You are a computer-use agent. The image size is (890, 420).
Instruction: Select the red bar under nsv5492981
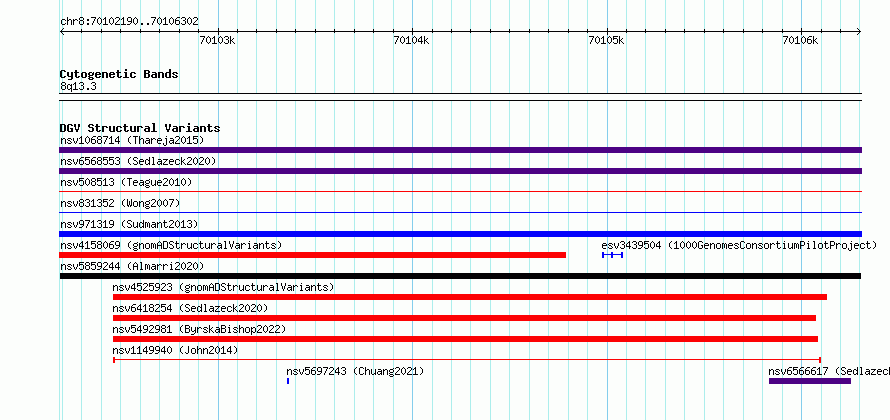tap(465, 339)
